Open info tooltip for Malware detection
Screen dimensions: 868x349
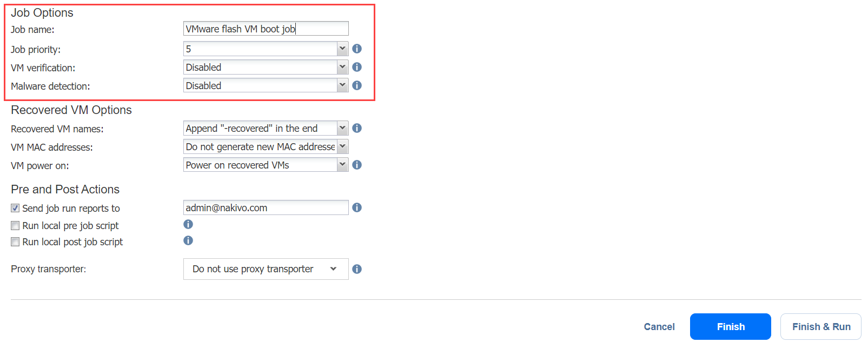point(357,85)
